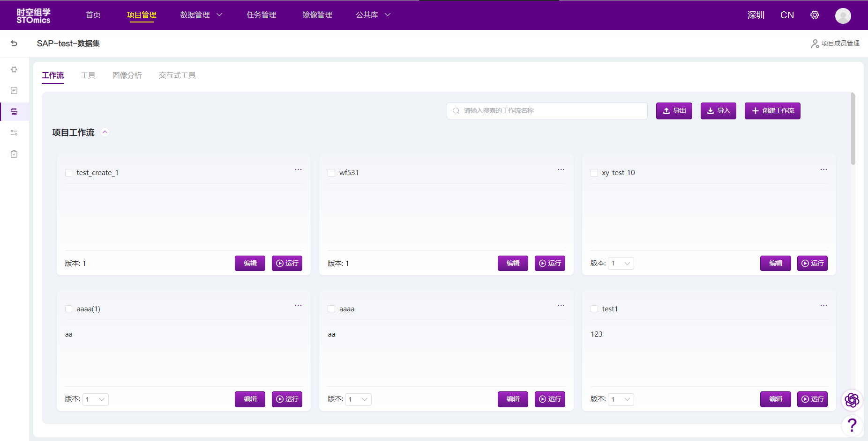
Task: Open the clipboard check icon in sidebar
Action: pos(14,154)
